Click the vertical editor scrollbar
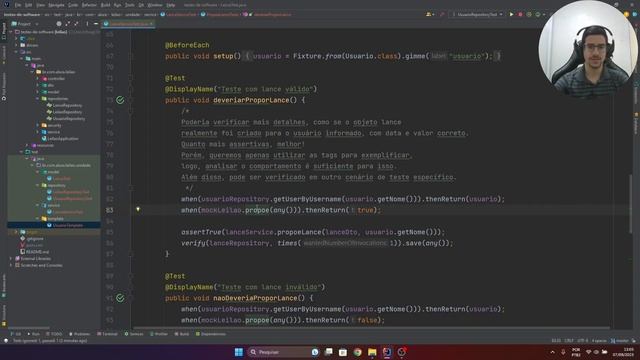 pos(631,204)
